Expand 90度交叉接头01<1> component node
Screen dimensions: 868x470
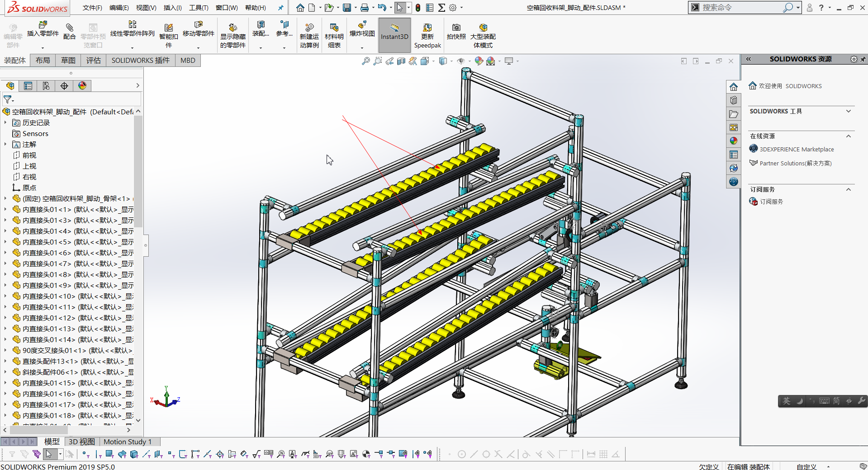tap(5, 350)
